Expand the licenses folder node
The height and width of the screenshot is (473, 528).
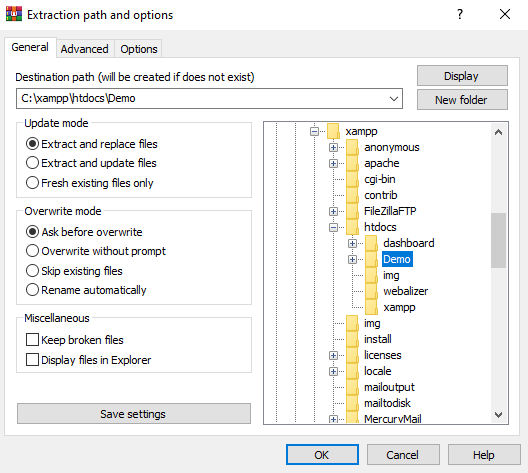(333, 355)
